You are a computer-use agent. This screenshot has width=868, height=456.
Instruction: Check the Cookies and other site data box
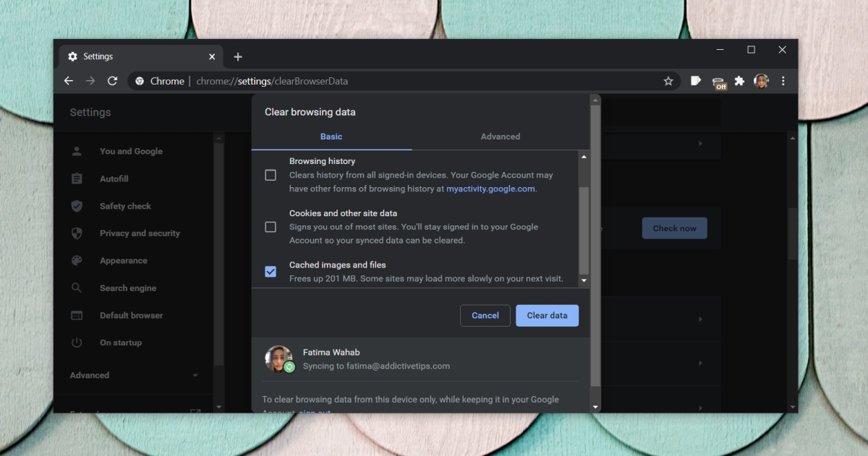(271, 227)
